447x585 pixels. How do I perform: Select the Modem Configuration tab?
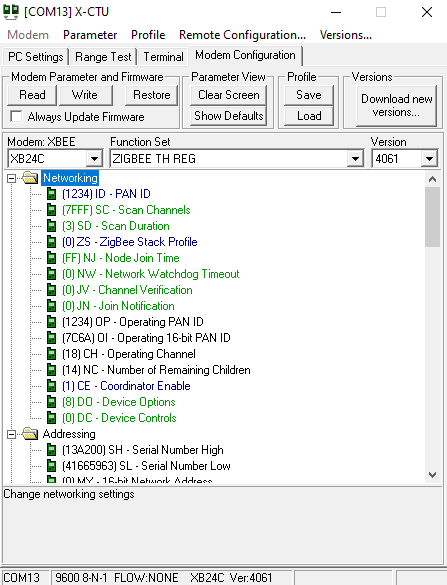[x=245, y=55]
